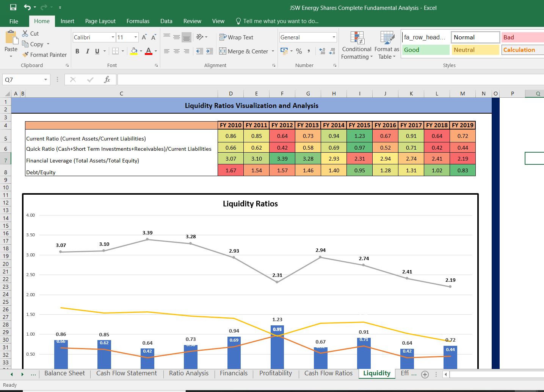Open the font color dropdown arrow
Screen dimensions: 544x392
(x=156, y=51)
